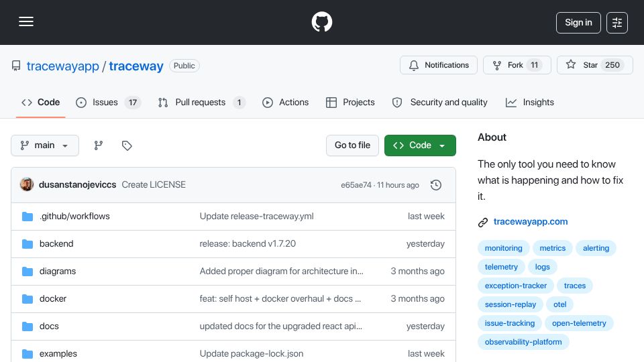Open commit 'updated docs for the upgraded react api'

click(281, 326)
